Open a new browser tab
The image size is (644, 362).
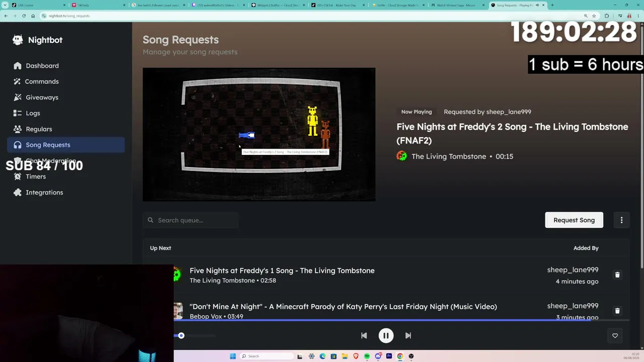(x=552, y=5)
